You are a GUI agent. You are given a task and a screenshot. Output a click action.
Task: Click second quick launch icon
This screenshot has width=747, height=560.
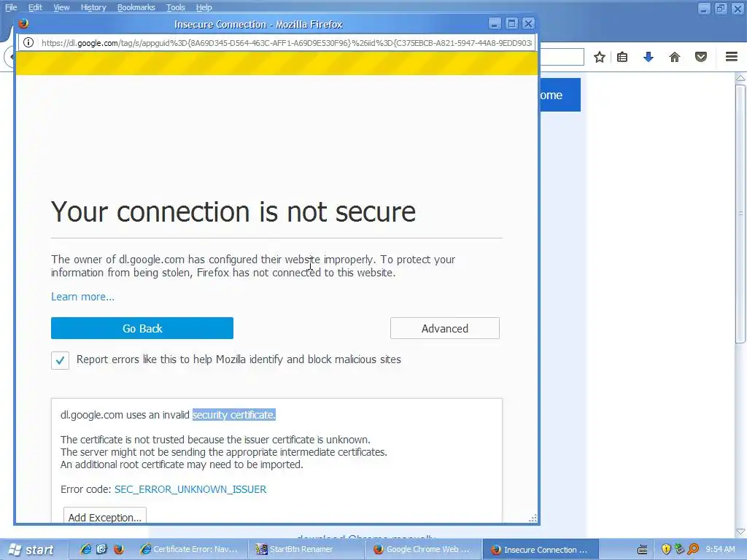[x=101, y=549]
